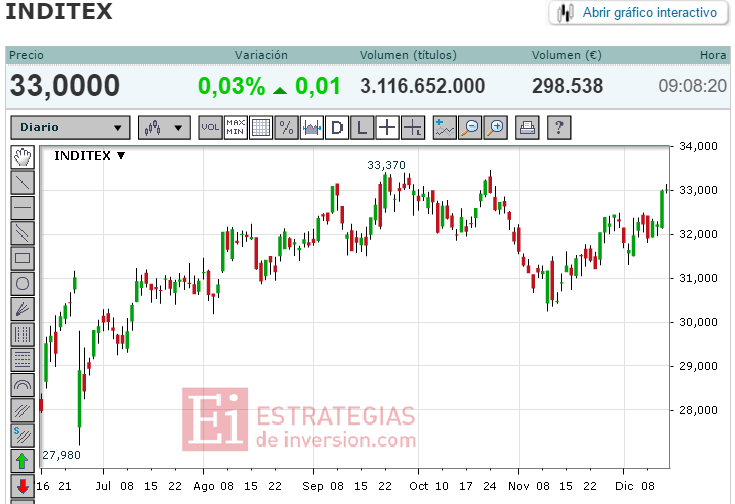Open the help question mark
Image resolution: width=735 pixels, height=504 pixels.
[x=559, y=128]
